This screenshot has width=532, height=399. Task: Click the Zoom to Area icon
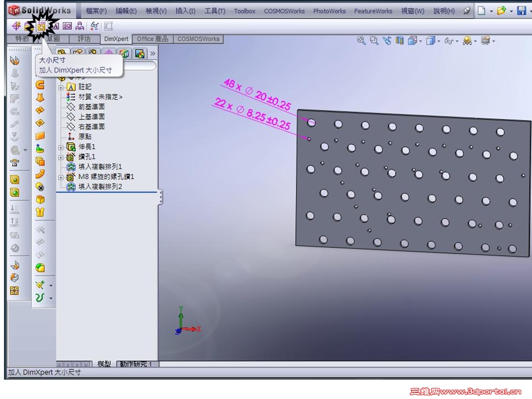click(x=374, y=40)
